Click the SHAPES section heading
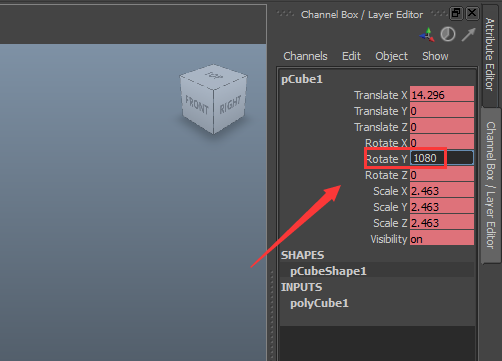This screenshot has height=361, width=502. (302, 255)
